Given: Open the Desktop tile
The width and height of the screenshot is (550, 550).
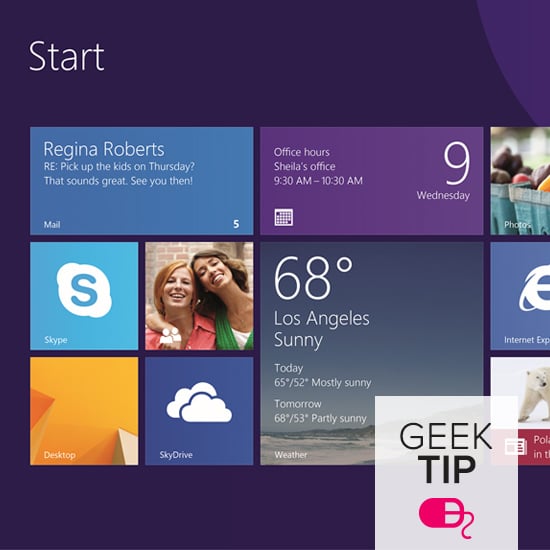Looking at the screenshot, I should point(84,411).
